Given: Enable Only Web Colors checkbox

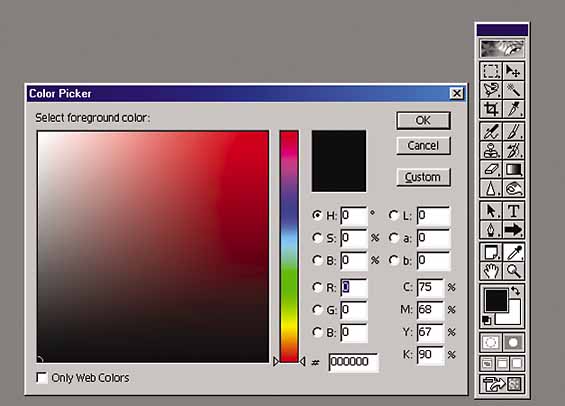Looking at the screenshot, I should click(x=42, y=378).
